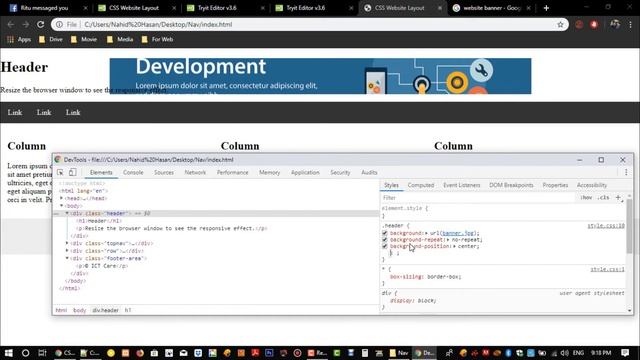Uncheck the background-position property checkbox
Viewport: 640px width, 360px height.
[x=384, y=246]
